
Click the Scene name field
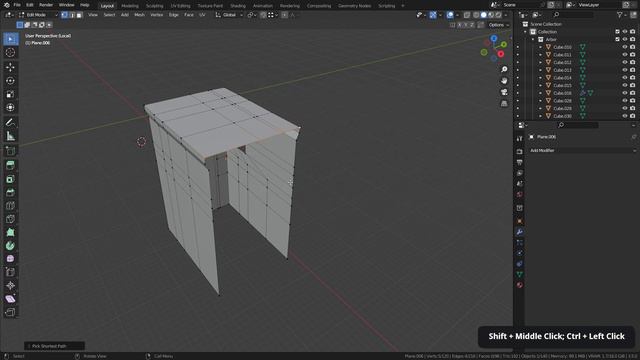click(x=521, y=5)
